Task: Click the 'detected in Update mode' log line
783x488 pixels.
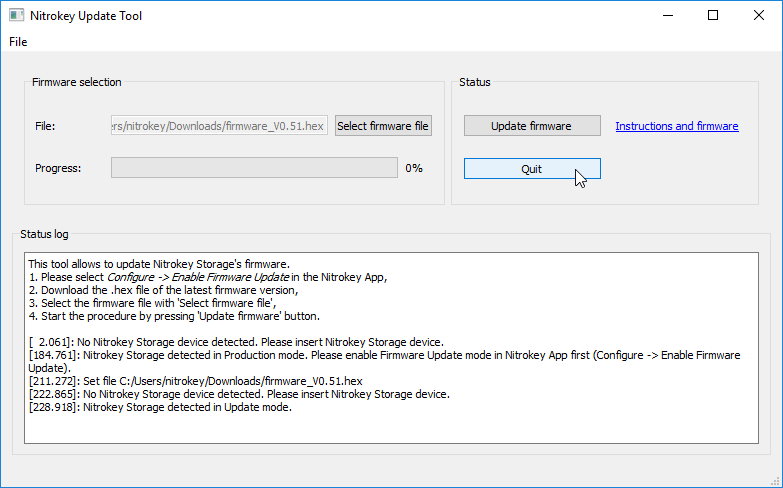Action: click(160, 407)
